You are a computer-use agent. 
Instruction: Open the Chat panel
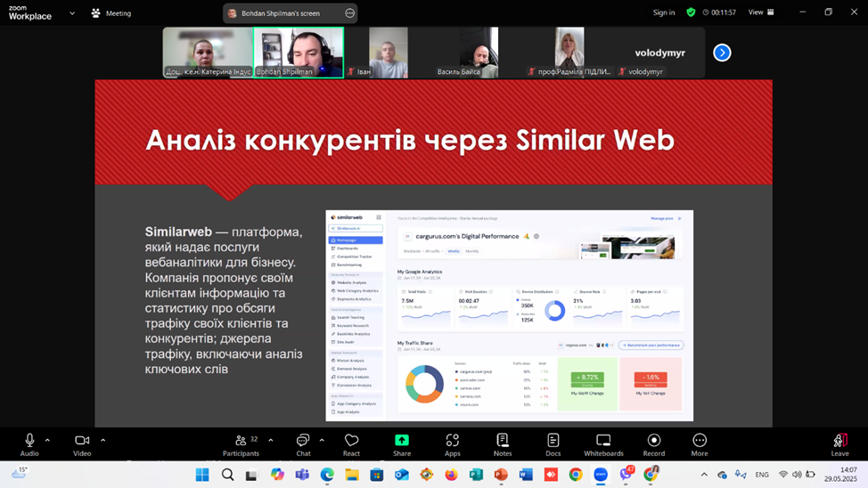[303, 445]
